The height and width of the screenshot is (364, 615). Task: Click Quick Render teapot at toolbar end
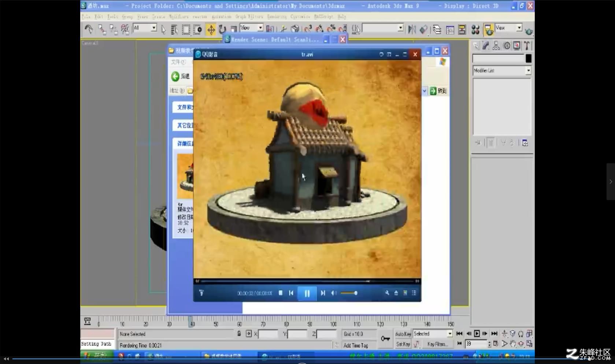click(529, 31)
